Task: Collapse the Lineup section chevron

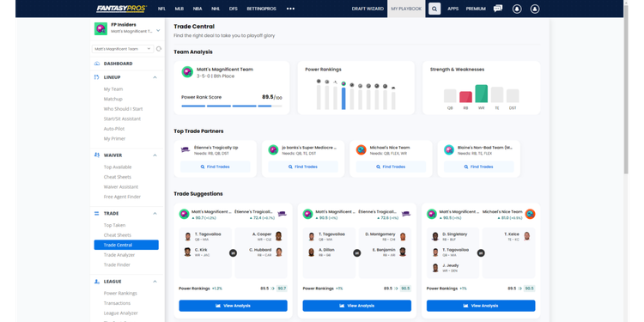Action: point(155,77)
